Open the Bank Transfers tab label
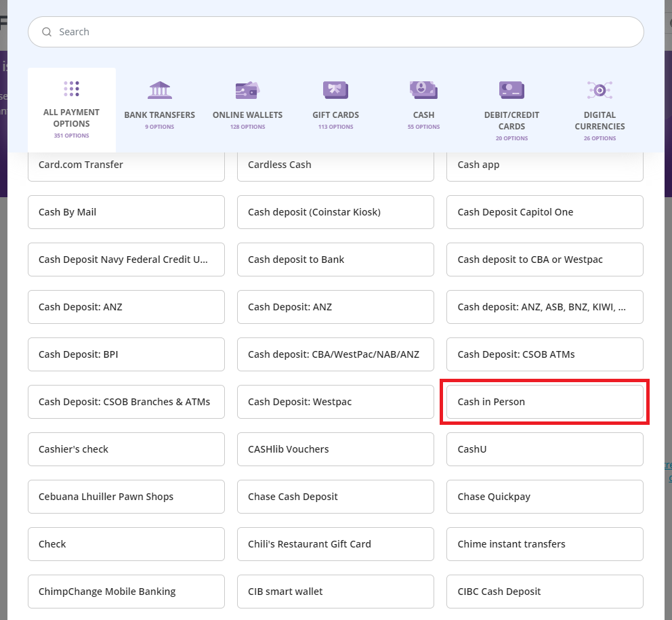Image resolution: width=672 pixels, height=620 pixels. (x=159, y=115)
